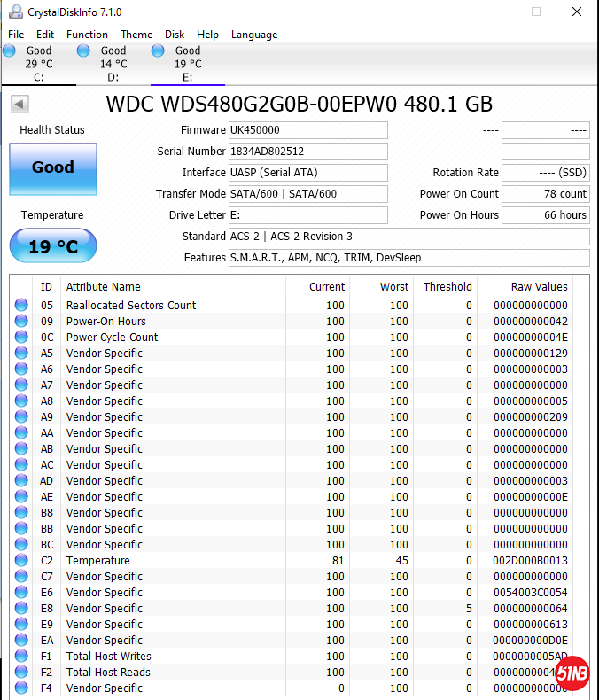Viewport: 599px width, 700px height.
Task: Click the Attribute Name column header
Action: [104, 287]
